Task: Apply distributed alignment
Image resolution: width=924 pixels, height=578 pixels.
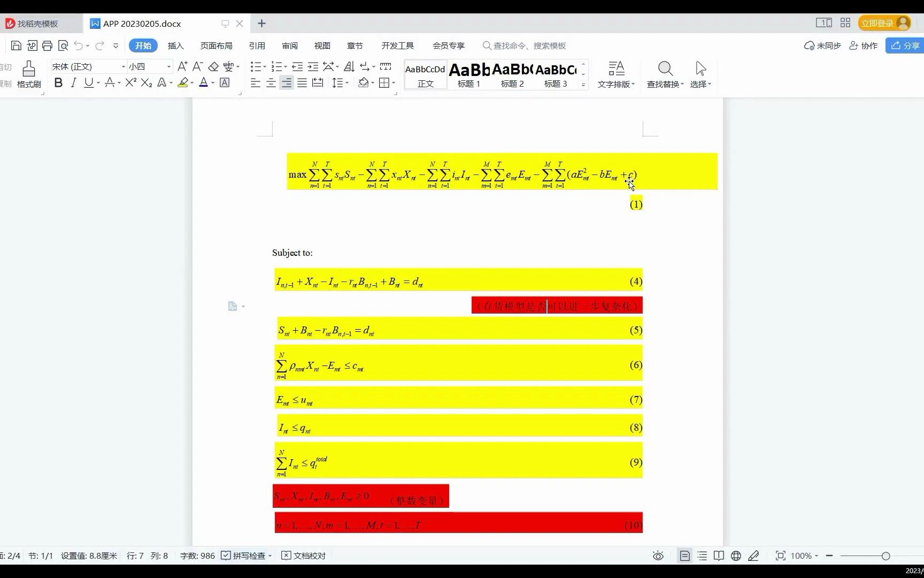Action: (318, 82)
